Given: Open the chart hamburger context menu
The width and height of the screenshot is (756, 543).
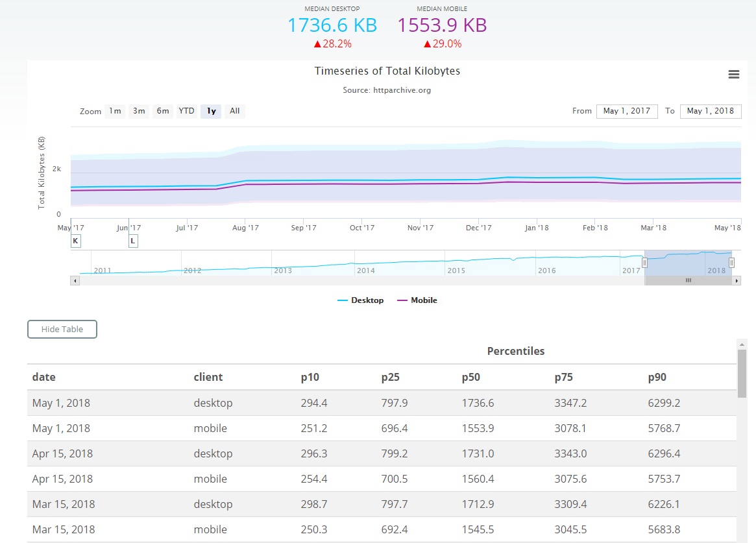Looking at the screenshot, I should 734,75.
